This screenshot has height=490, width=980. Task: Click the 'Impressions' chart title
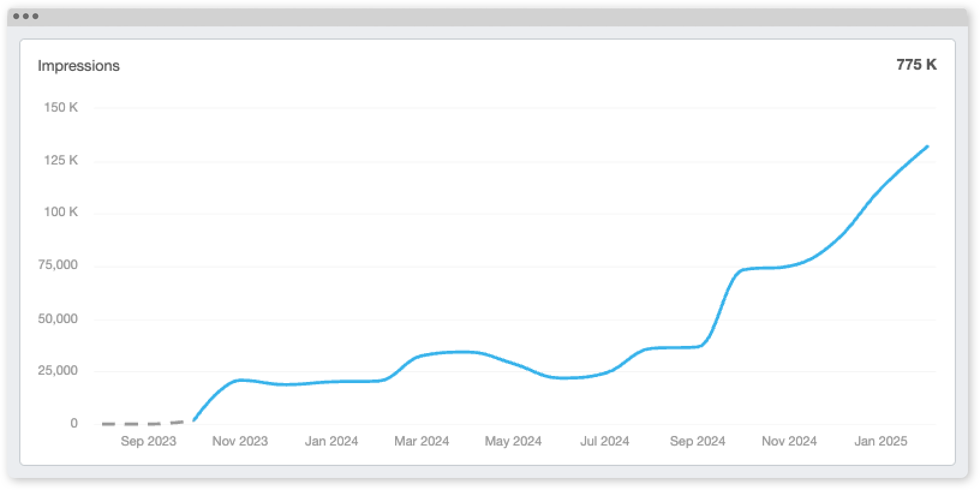[x=79, y=66]
